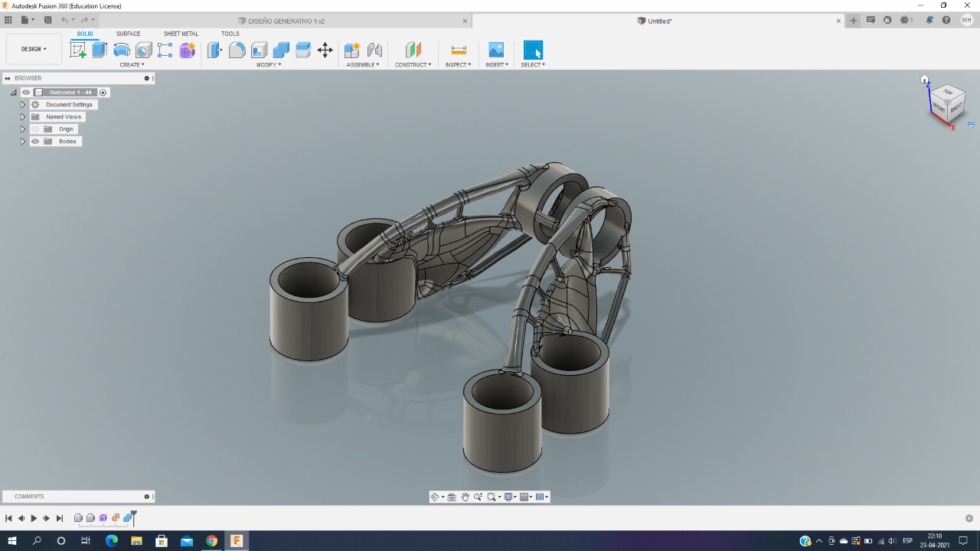The height and width of the screenshot is (551, 980).
Task: Expand the Named Views folder
Action: [x=23, y=117]
